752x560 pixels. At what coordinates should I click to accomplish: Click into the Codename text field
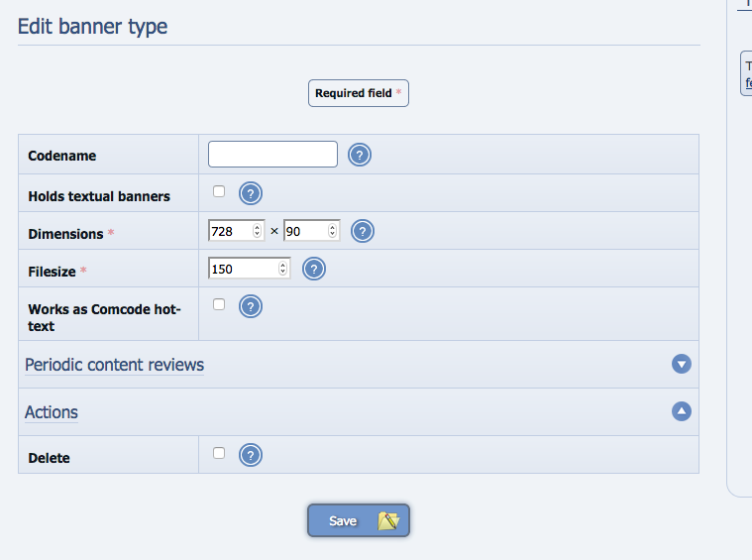pos(272,154)
